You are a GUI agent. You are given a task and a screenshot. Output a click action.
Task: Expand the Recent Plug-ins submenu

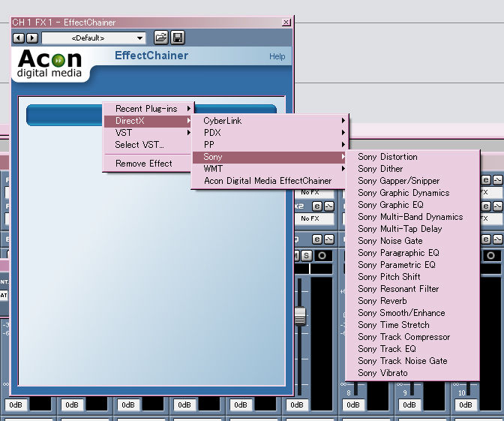pyautogui.click(x=148, y=109)
